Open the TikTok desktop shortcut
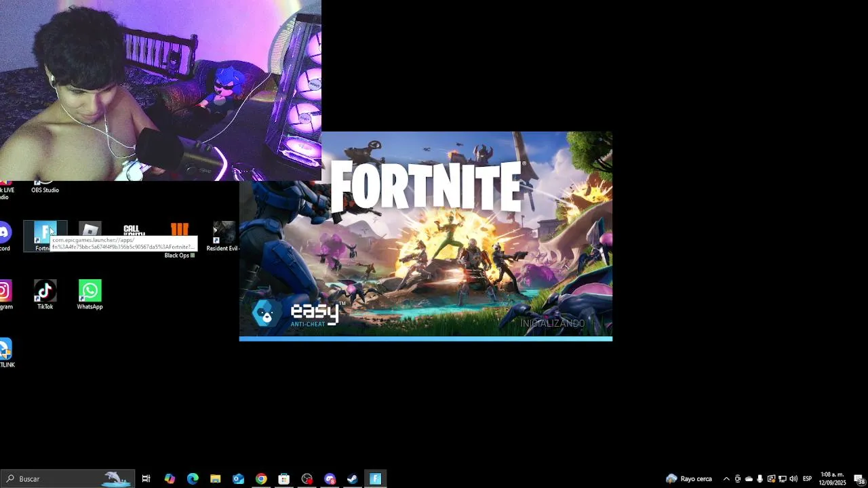The width and height of the screenshot is (868, 488). (x=45, y=295)
